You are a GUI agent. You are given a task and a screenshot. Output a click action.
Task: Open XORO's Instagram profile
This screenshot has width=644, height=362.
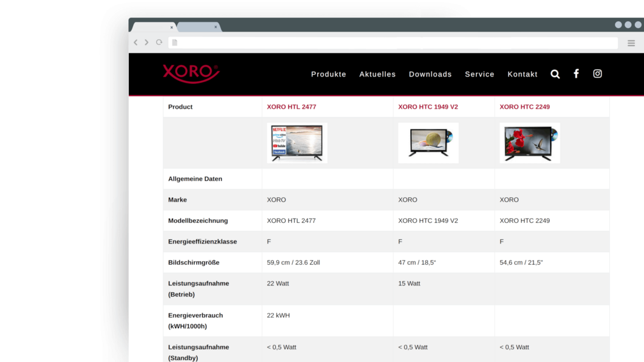click(x=597, y=73)
